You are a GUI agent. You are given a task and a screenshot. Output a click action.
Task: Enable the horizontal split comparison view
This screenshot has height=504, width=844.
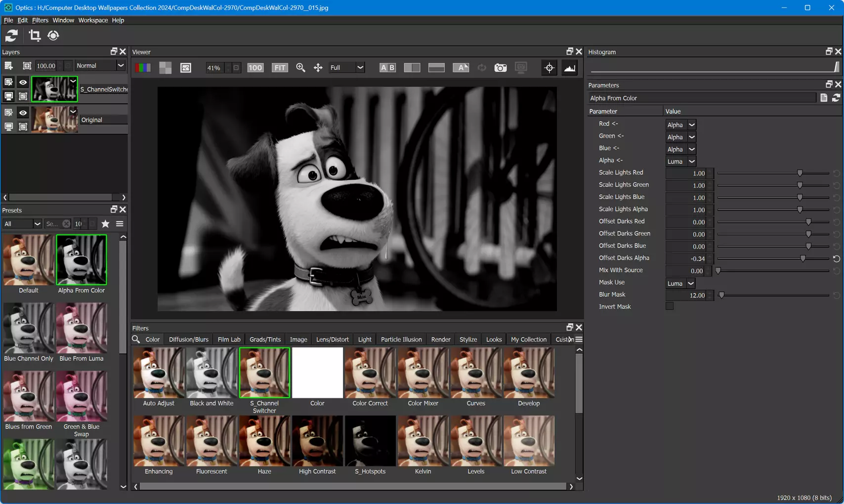[x=436, y=68]
